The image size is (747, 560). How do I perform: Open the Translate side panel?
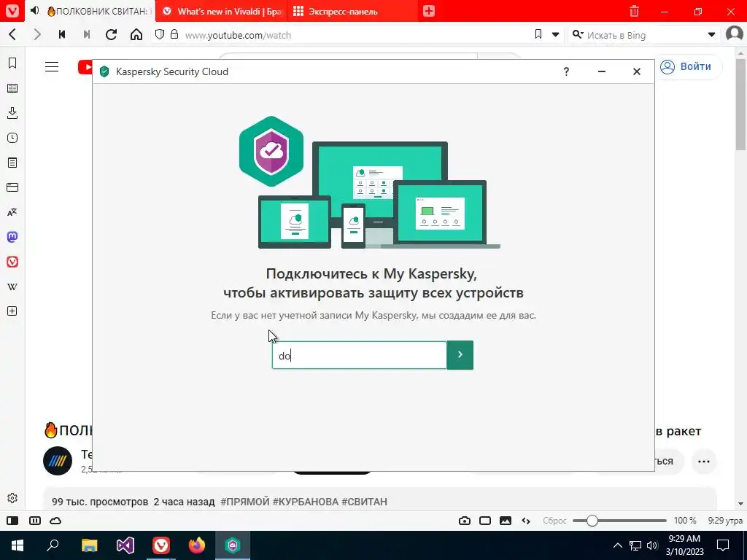[x=12, y=212]
